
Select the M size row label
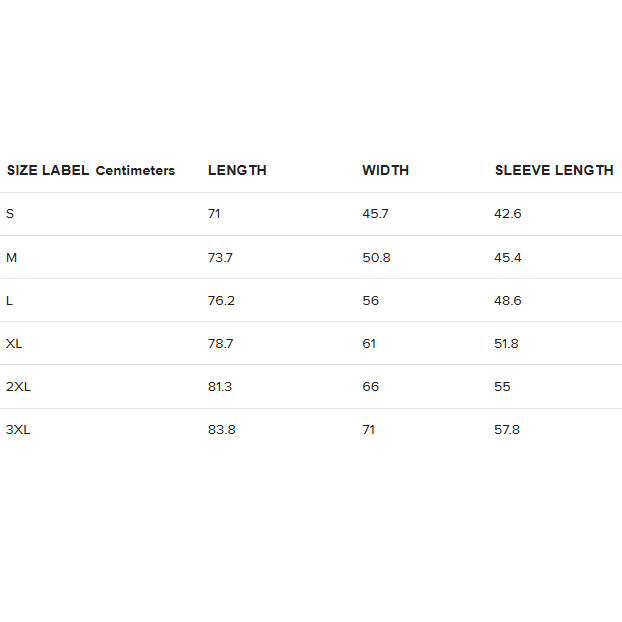pos(11,257)
